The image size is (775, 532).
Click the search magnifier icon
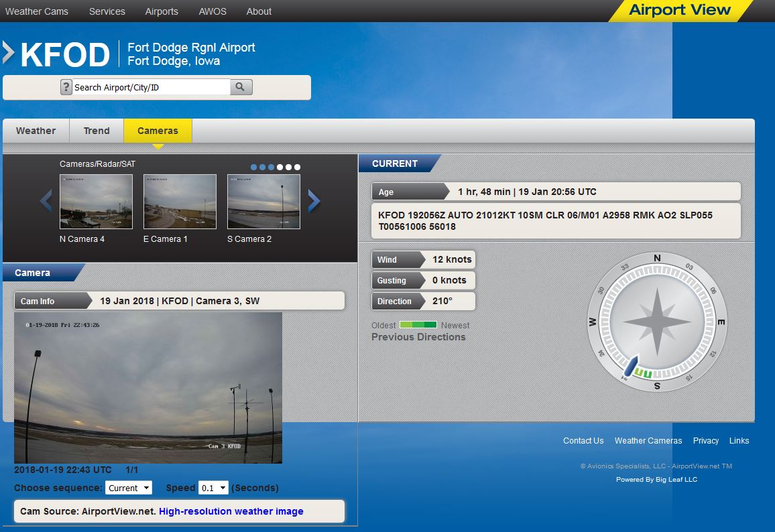click(x=240, y=86)
